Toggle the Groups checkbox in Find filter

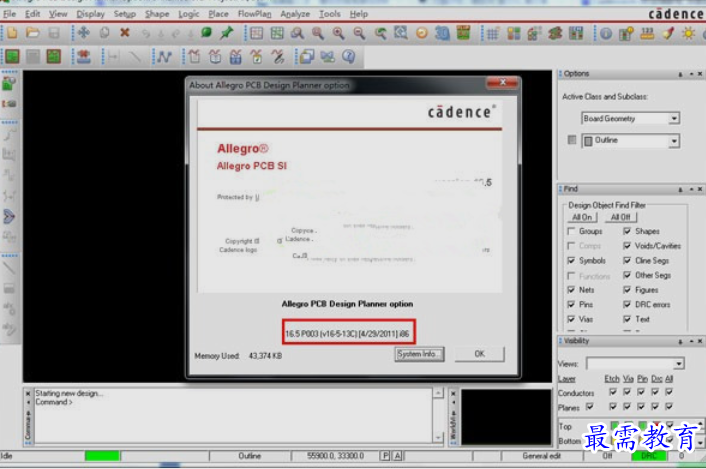point(571,231)
